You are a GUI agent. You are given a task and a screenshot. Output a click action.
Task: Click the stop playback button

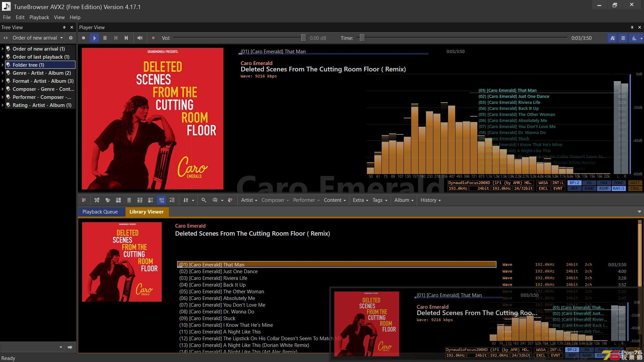coord(84,38)
